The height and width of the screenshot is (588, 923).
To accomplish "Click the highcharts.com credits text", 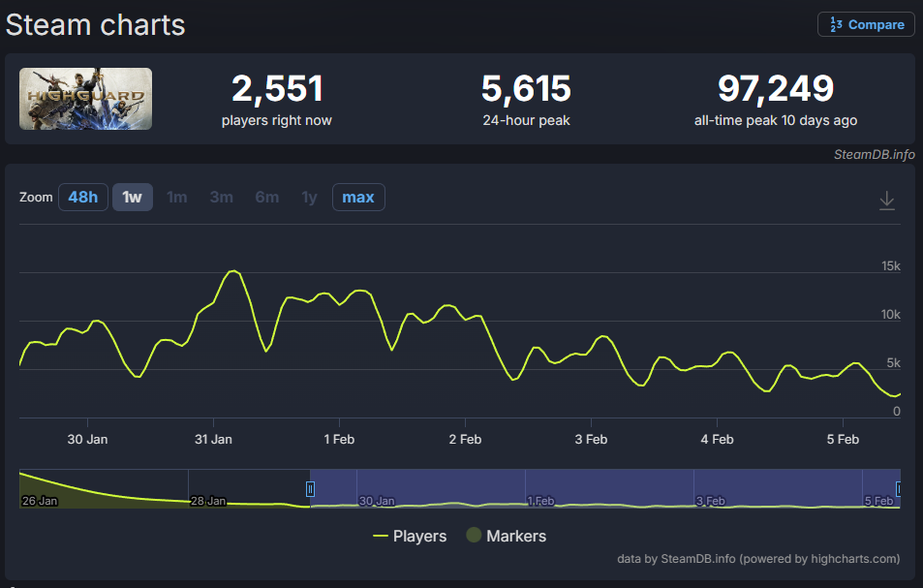I will pos(758,559).
